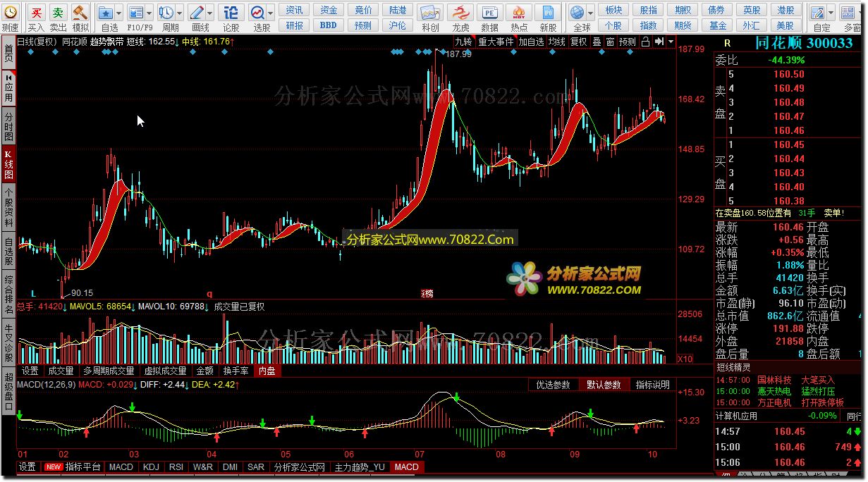Click the lock icon on chart toolbar
The width and height of the screenshot is (868, 482).
tap(646, 42)
